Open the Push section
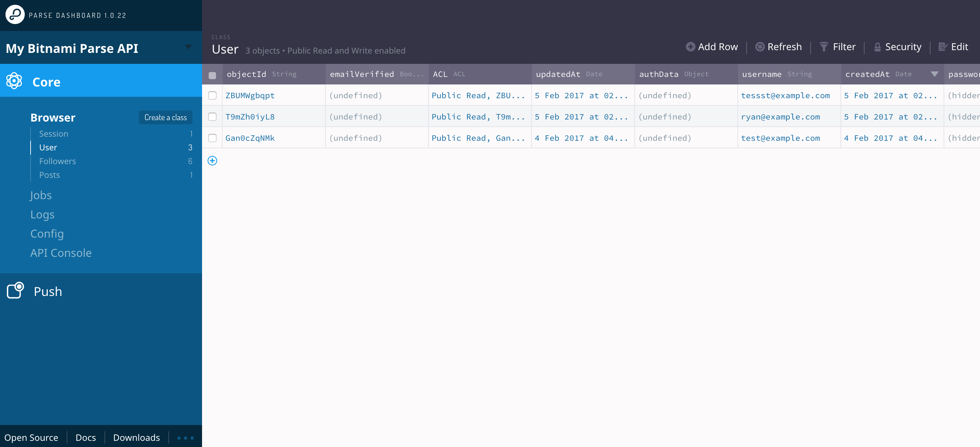 pos(101,291)
